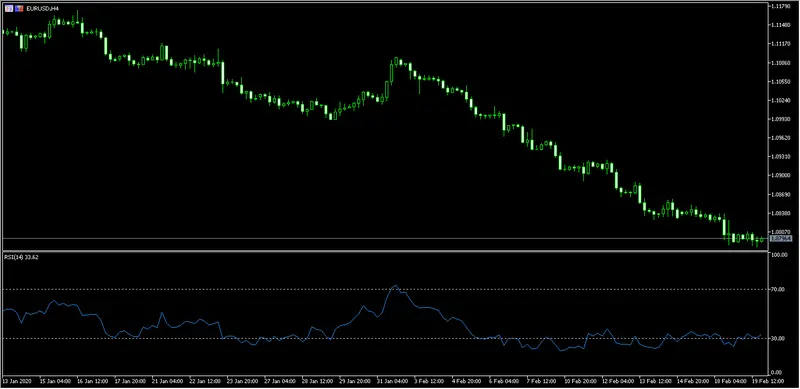Click the USD flag icon beside EURUSD
This screenshot has height=389, width=800.
point(19,8)
